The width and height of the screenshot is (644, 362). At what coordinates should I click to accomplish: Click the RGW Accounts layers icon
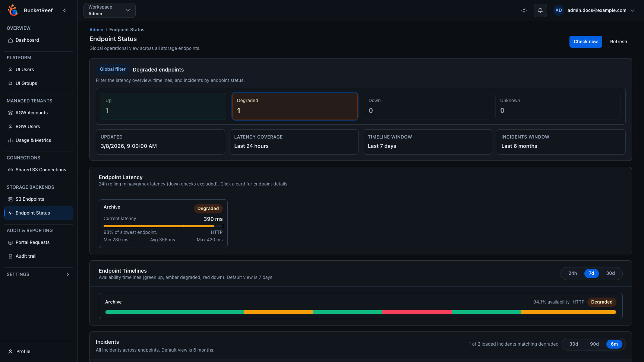point(10,113)
